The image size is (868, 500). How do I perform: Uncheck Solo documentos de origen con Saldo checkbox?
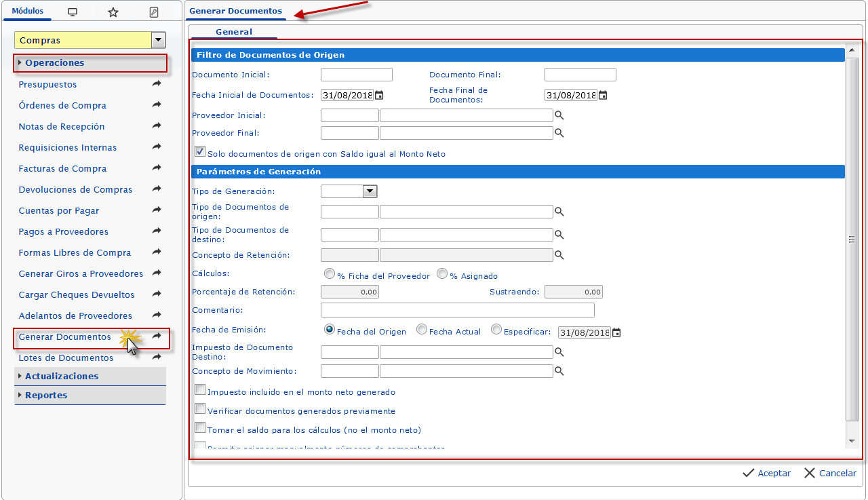[200, 152]
